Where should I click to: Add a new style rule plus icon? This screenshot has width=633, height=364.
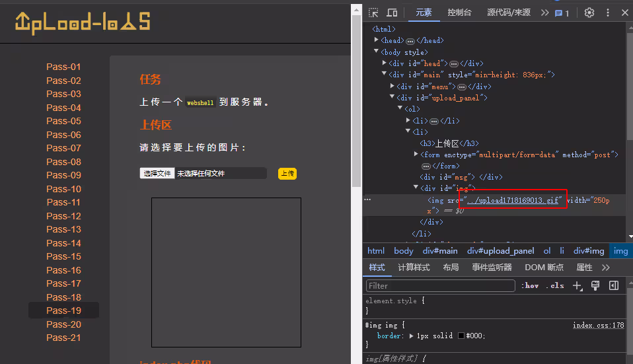point(577,285)
